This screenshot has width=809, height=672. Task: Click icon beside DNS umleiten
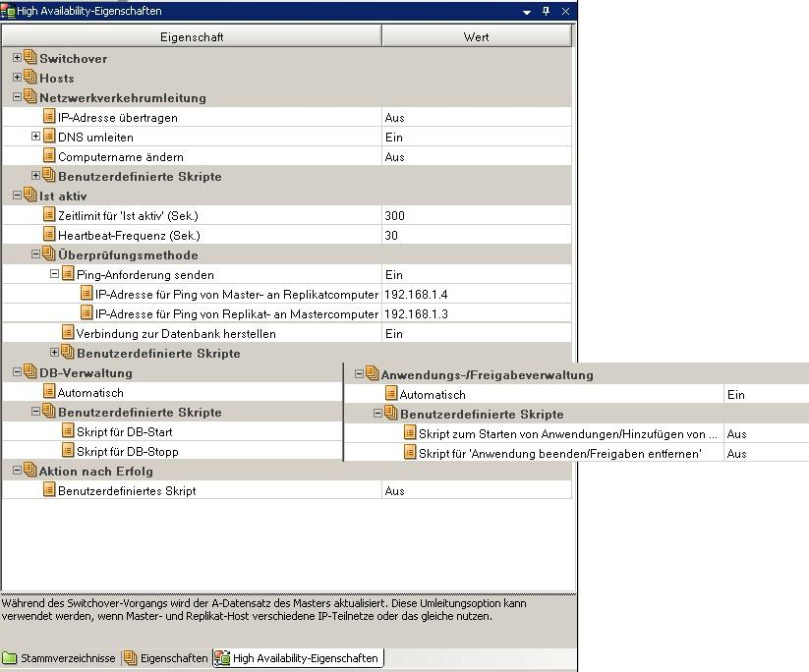click(x=49, y=137)
